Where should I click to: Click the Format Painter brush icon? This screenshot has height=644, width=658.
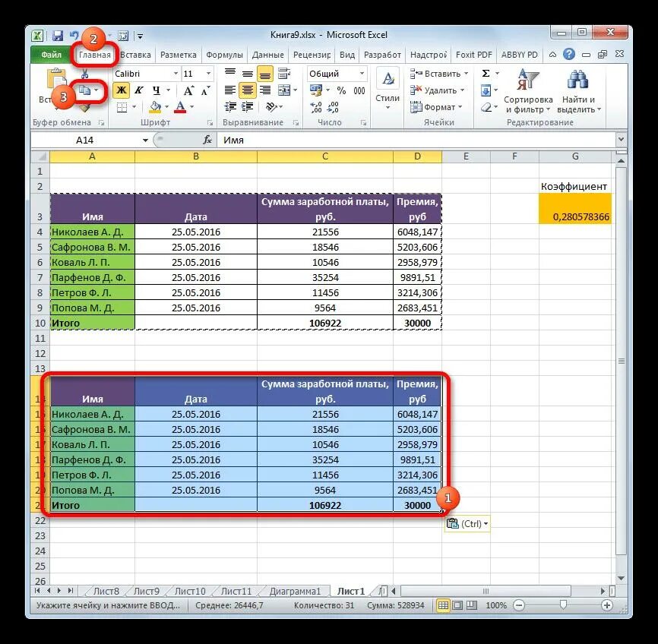click(x=85, y=108)
